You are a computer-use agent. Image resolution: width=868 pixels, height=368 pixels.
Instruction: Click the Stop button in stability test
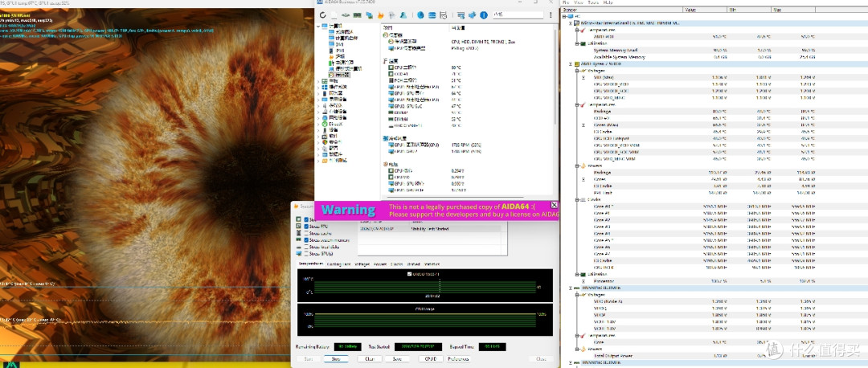pyautogui.click(x=336, y=358)
